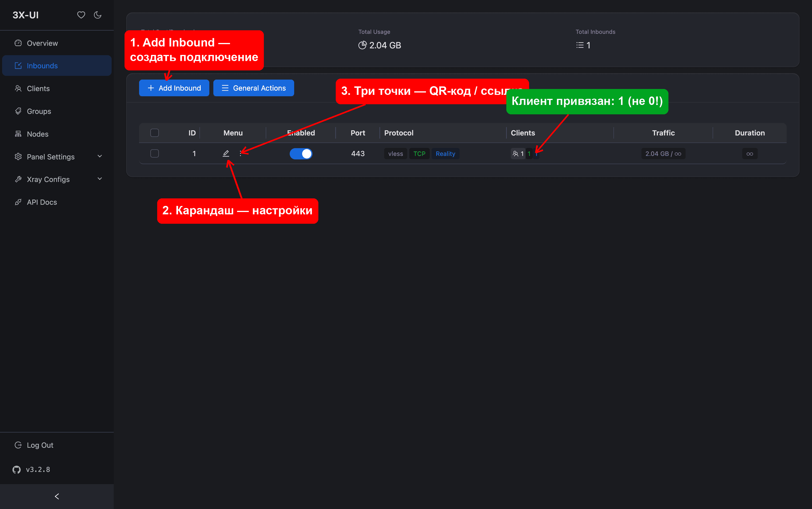Image resolution: width=812 pixels, height=509 pixels.
Task: Click the GitHub version icon
Action: tap(16, 470)
